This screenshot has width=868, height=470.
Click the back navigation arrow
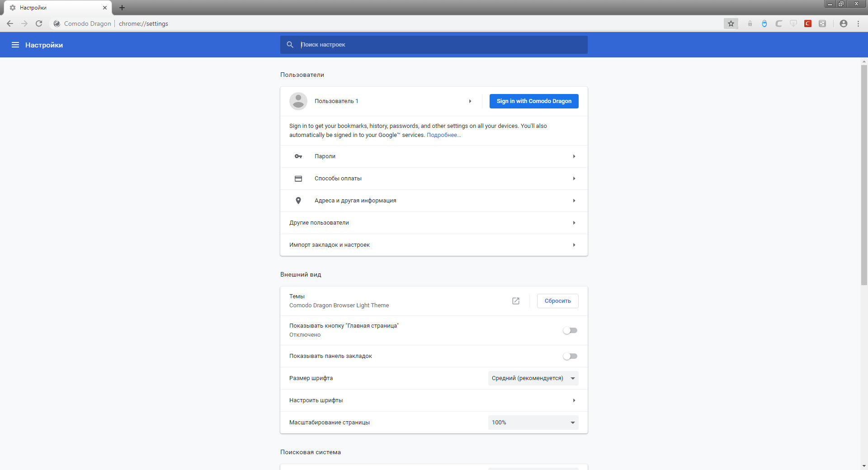click(10, 23)
